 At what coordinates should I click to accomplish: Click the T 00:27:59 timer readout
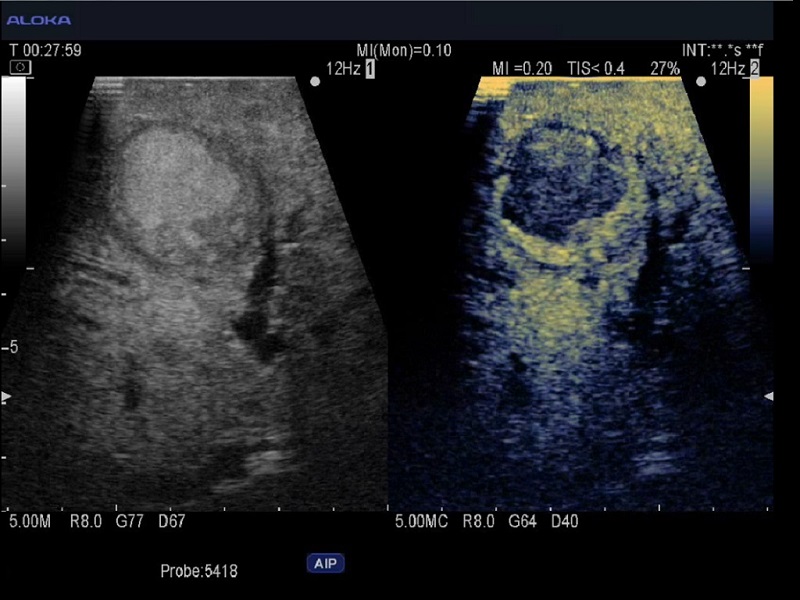point(45,50)
